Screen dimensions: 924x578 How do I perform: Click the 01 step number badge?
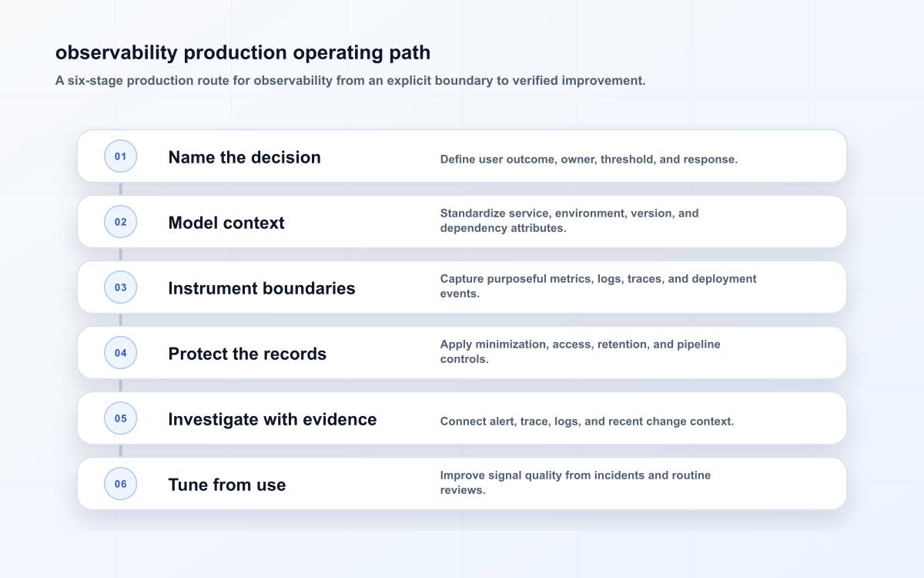click(121, 156)
